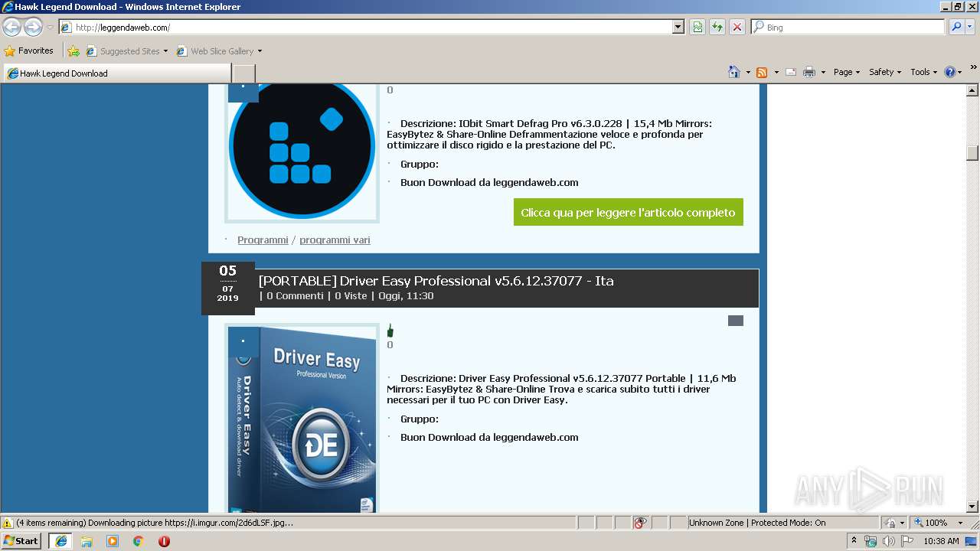The image size is (980, 551).
Task: Click the Help question mark icon
Action: pos(950,72)
